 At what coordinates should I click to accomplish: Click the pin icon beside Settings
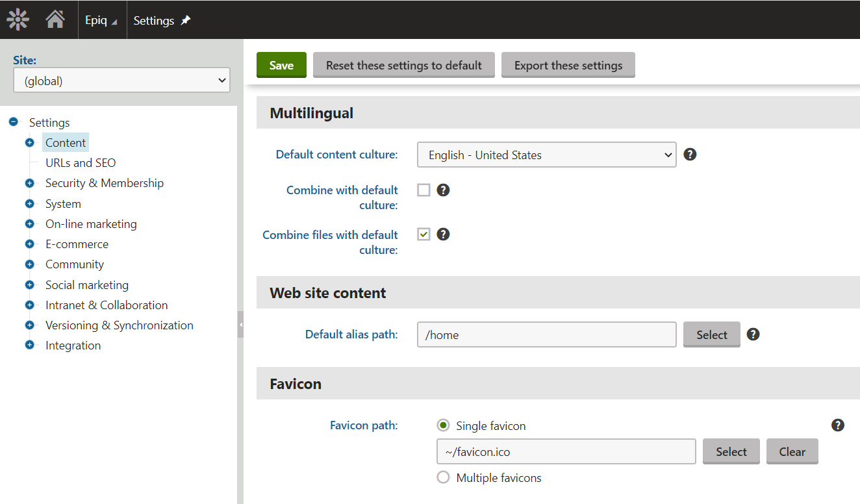[x=186, y=21]
